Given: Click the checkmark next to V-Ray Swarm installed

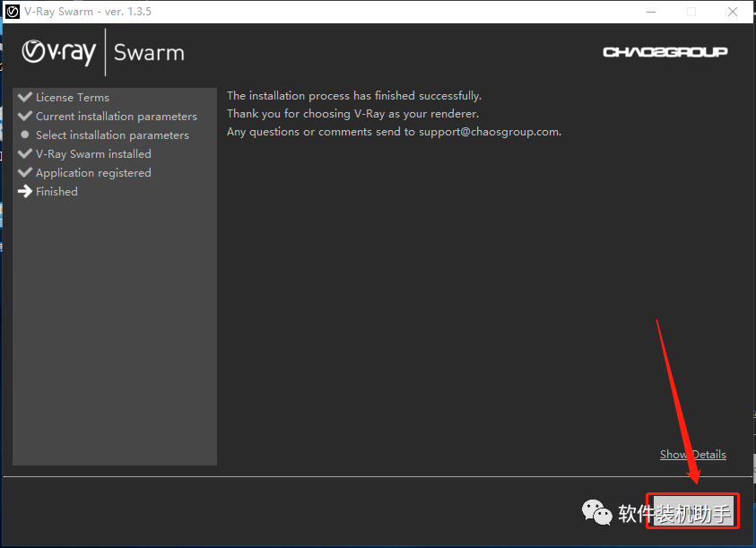Looking at the screenshot, I should pyautogui.click(x=24, y=153).
